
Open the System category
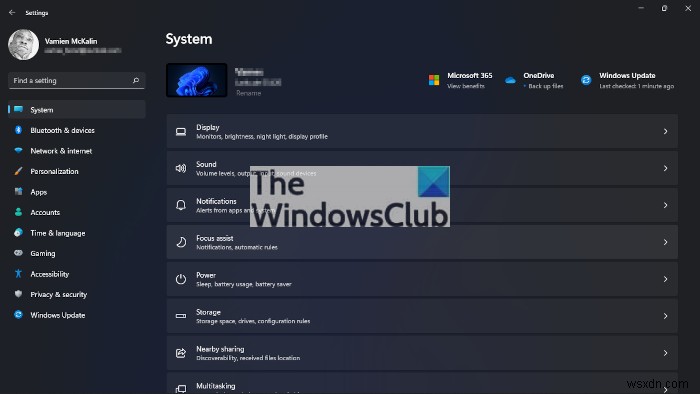pyautogui.click(x=77, y=109)
